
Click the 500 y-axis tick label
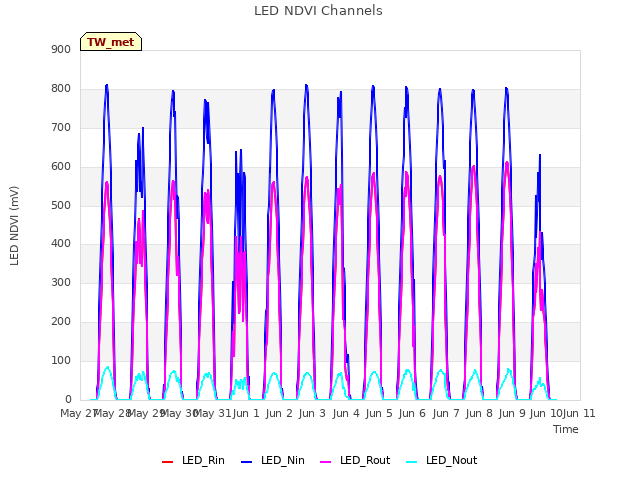pos(61,205)
